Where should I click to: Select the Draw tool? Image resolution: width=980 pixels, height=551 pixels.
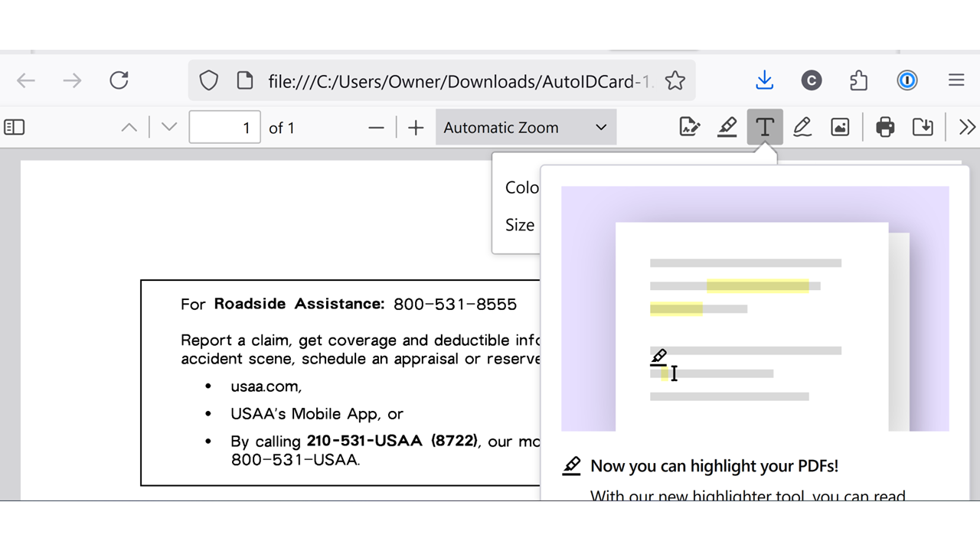point(802,127)
